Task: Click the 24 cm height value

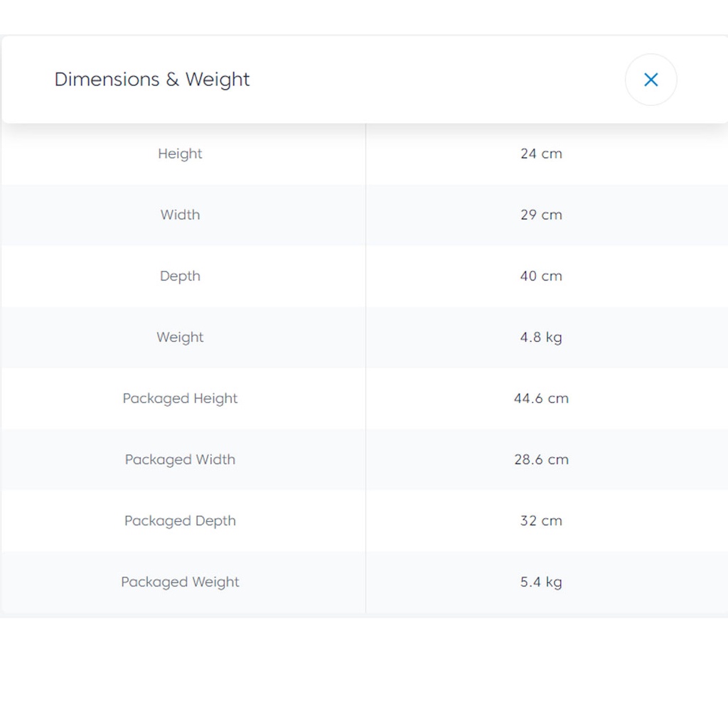Action: [x=541, y=154]
